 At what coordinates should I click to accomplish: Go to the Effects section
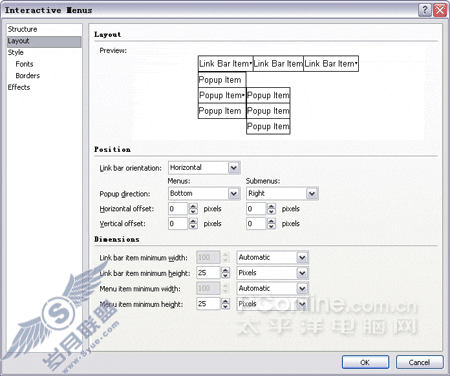(x=19, y=87)
